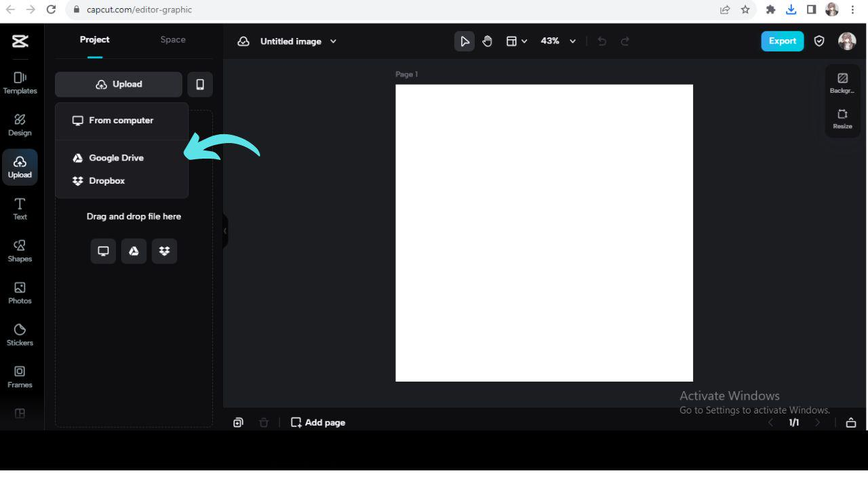Open the Design sidebar panel
This screenshot has width=868, height=488.
[20, 125]
